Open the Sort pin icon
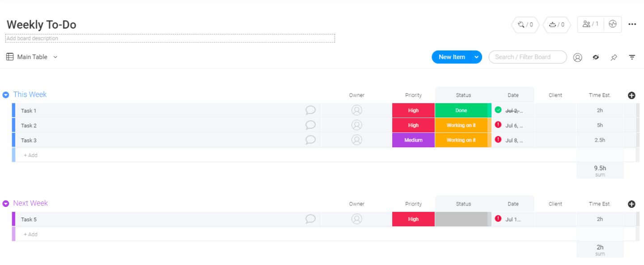The width and height of the screenshot is (644, 265). point(614,57)
